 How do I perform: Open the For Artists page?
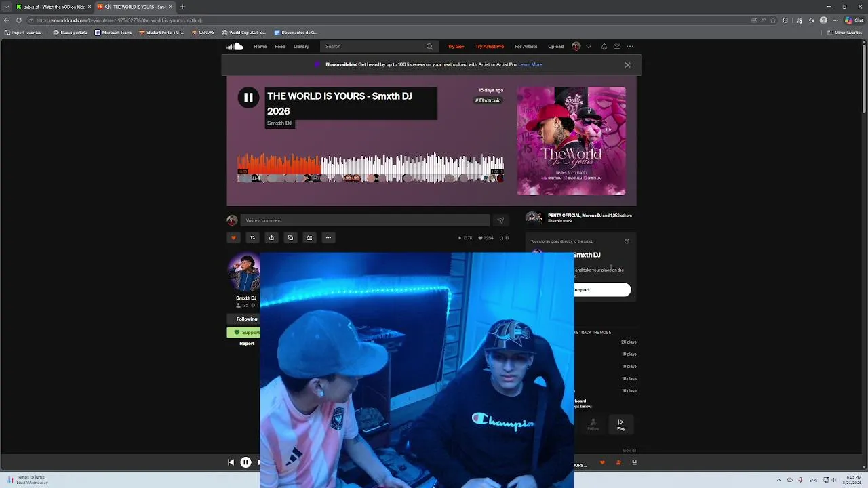click(526, 47)
